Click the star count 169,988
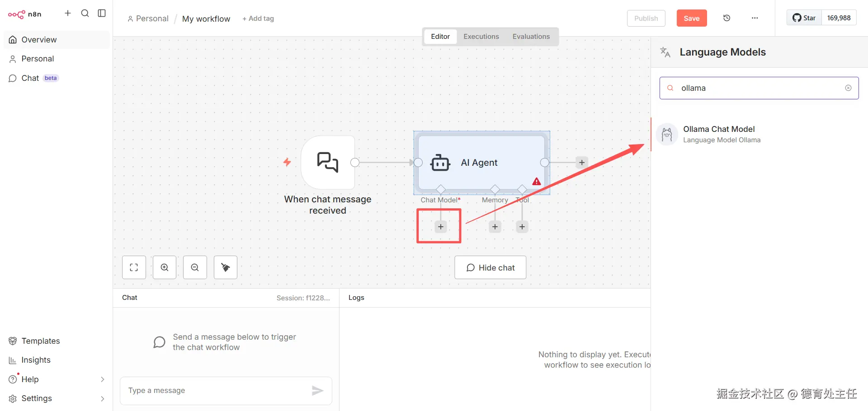The height and width of the screenshot is (411, 868). click(839, 18)
